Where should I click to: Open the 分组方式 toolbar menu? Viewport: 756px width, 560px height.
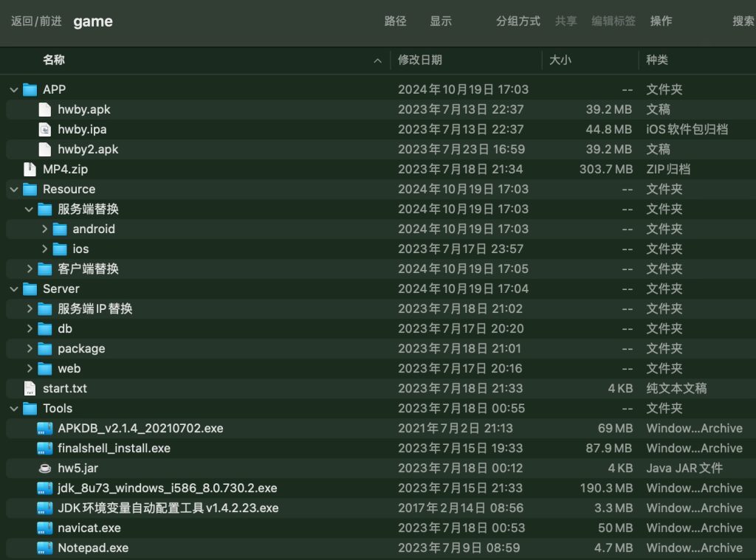[518, 21]
